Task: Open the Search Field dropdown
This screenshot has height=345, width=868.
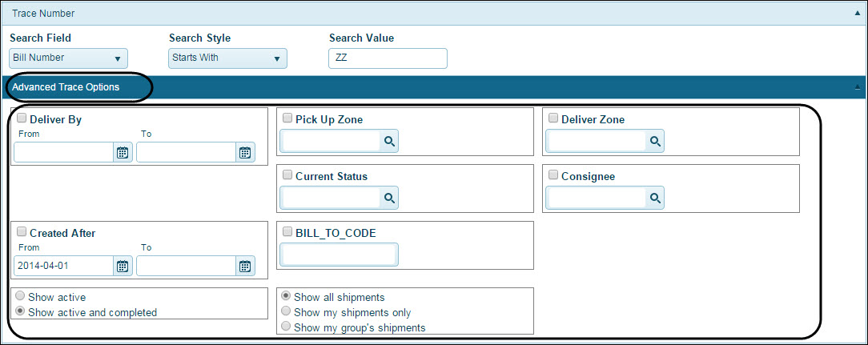Action: tap(69, 58)
